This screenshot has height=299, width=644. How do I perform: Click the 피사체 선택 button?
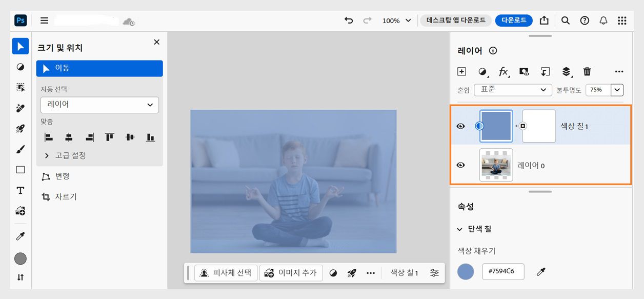point(226,273)
